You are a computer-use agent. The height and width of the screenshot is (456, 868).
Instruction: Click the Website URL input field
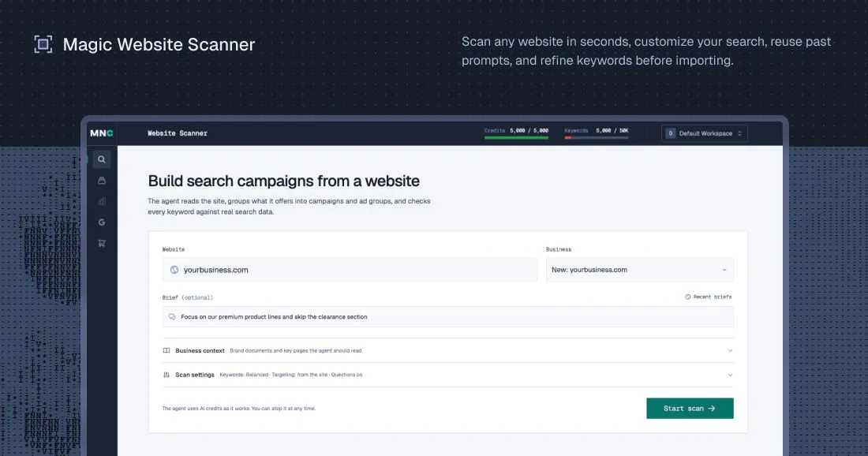tap(350, 270)
